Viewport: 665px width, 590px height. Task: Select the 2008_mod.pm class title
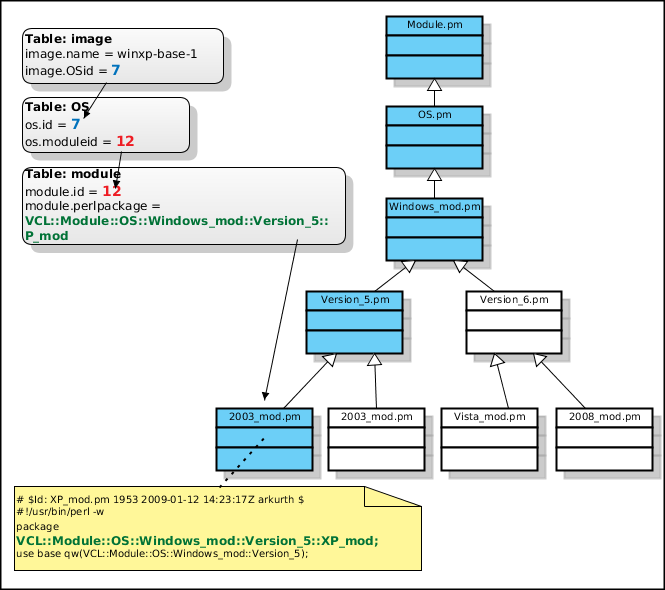pyautogui.click(x=604, y=417)
